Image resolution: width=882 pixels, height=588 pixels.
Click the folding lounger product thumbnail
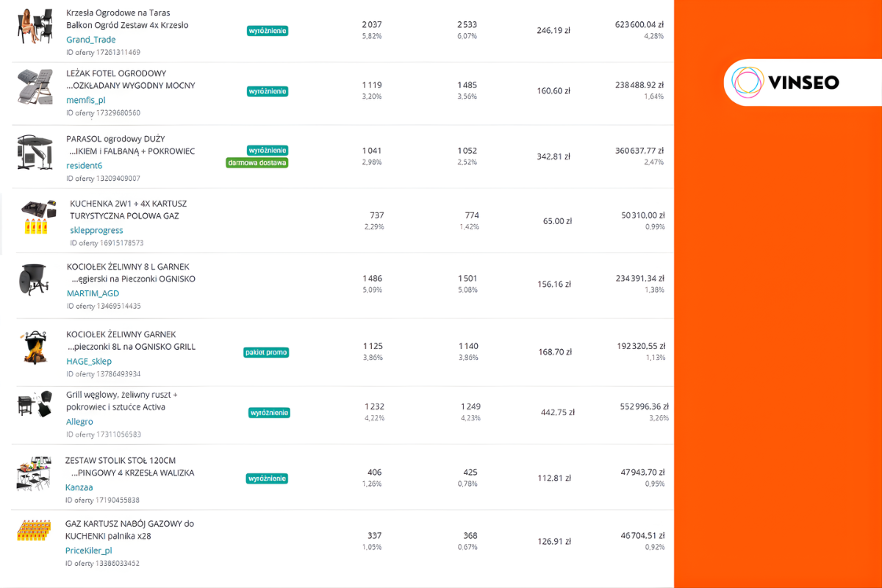click(x=35, y=87)
